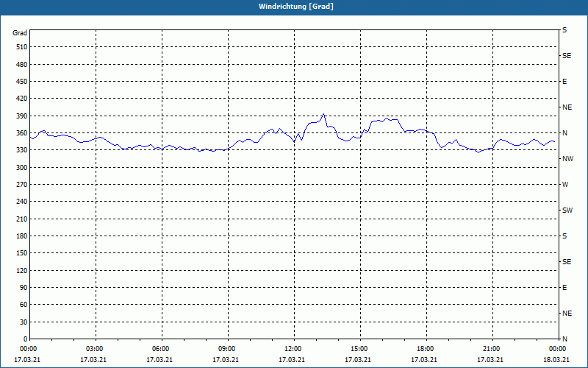Click the SW compass label on the right axis

(567, 210)
